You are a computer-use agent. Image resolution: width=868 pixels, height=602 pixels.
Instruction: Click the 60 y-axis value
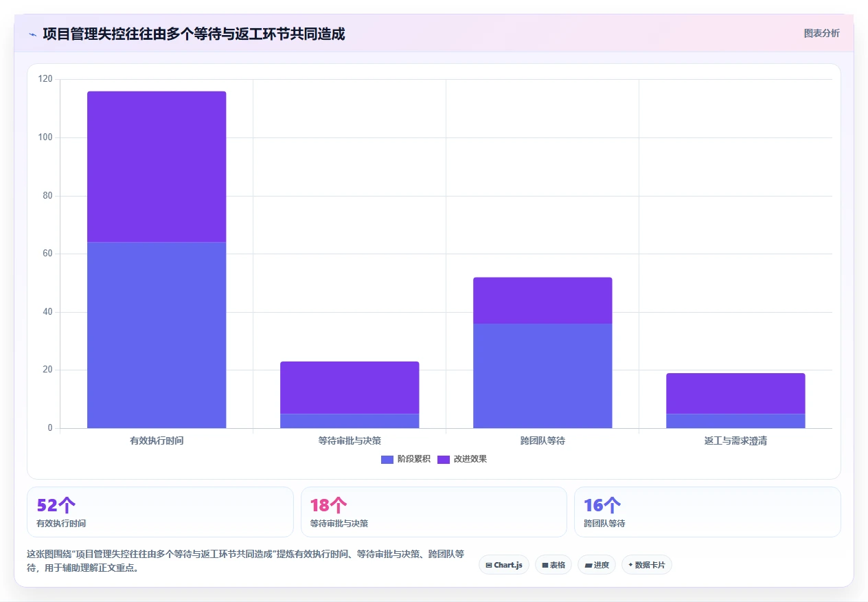(47, 254)
